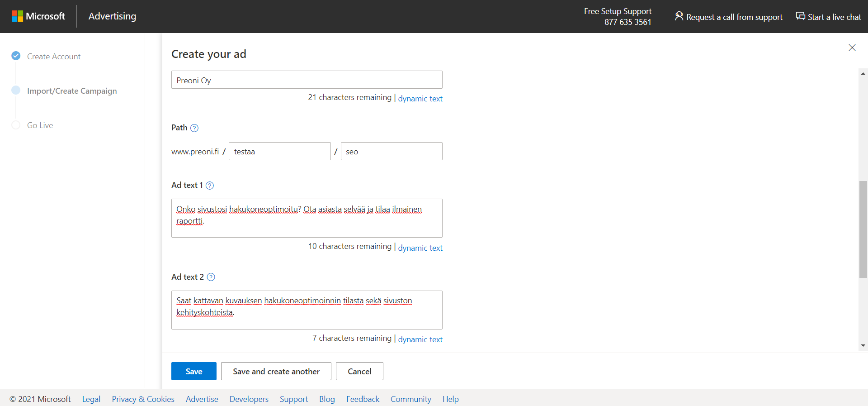Select Import/Create Campaign step
This screenshot has height=406, width=868.
[72, 91]
